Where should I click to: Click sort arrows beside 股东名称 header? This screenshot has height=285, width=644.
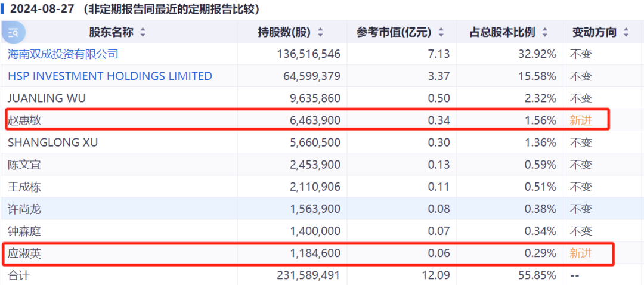(x=143, y=32)
